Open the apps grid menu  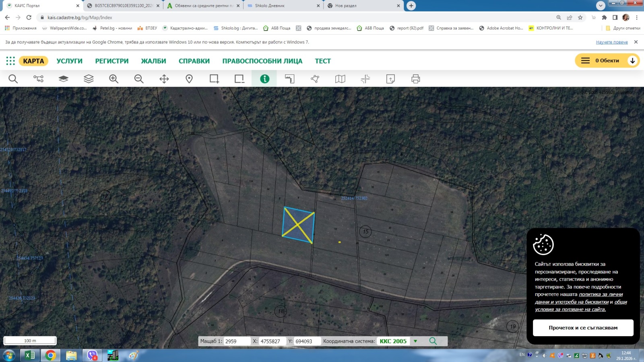(x=10, y=61)
